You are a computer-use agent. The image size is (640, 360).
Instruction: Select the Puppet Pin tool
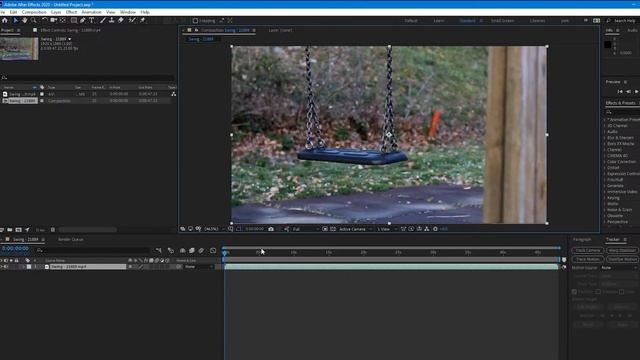pyautogui.click(x=142, y=20)
